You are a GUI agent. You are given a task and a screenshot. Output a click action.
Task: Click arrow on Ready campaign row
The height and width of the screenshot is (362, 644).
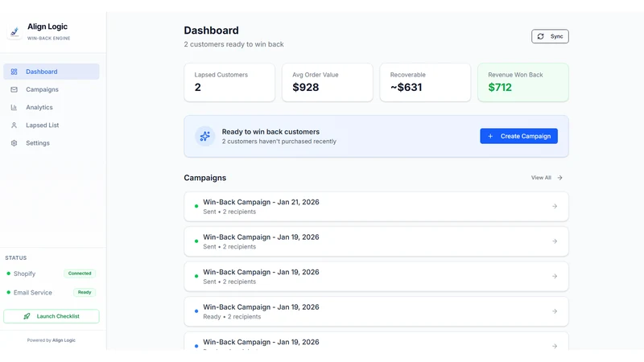pos(555,311)
